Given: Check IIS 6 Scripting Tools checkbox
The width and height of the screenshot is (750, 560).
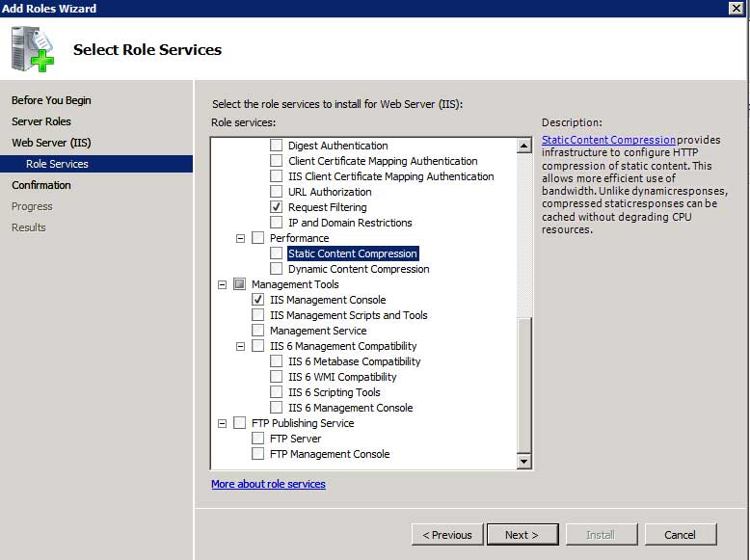Looking at the screenshot, I should point(276,391).
